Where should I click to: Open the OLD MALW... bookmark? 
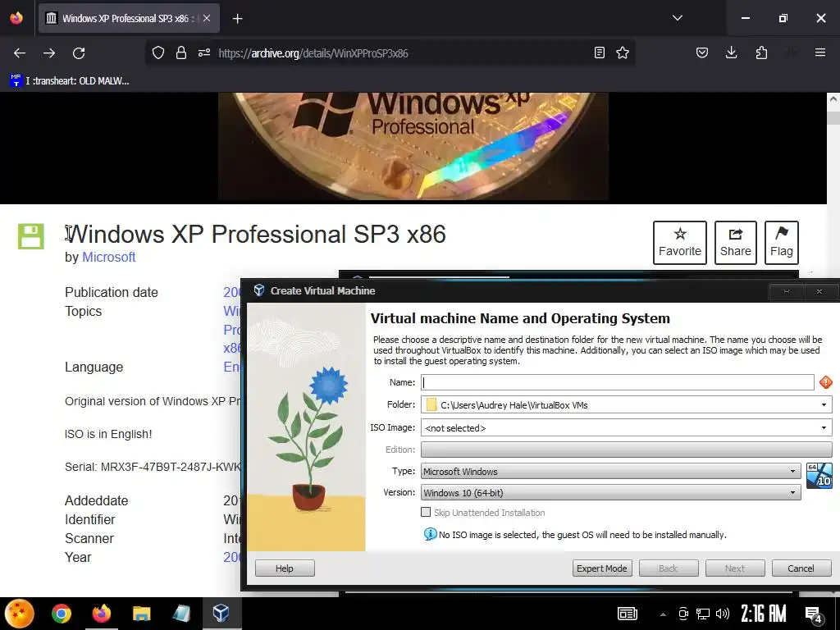70,81
